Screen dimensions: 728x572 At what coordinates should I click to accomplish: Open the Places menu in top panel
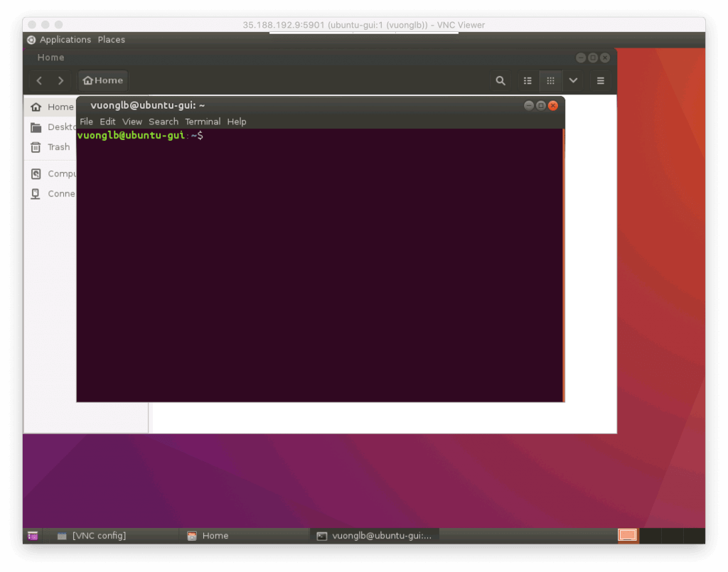tap(112, 40)
